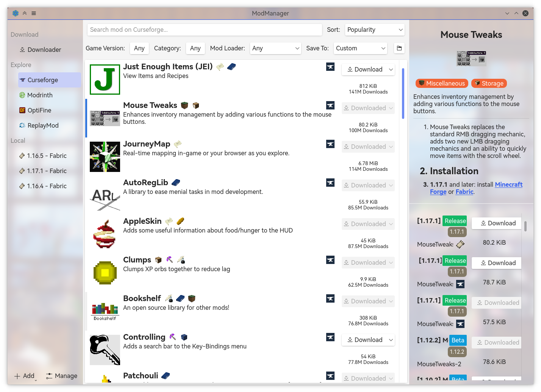Expand the Mouse Tweaks Downloaded arrow
541x392 pixels.
[391, 108]
